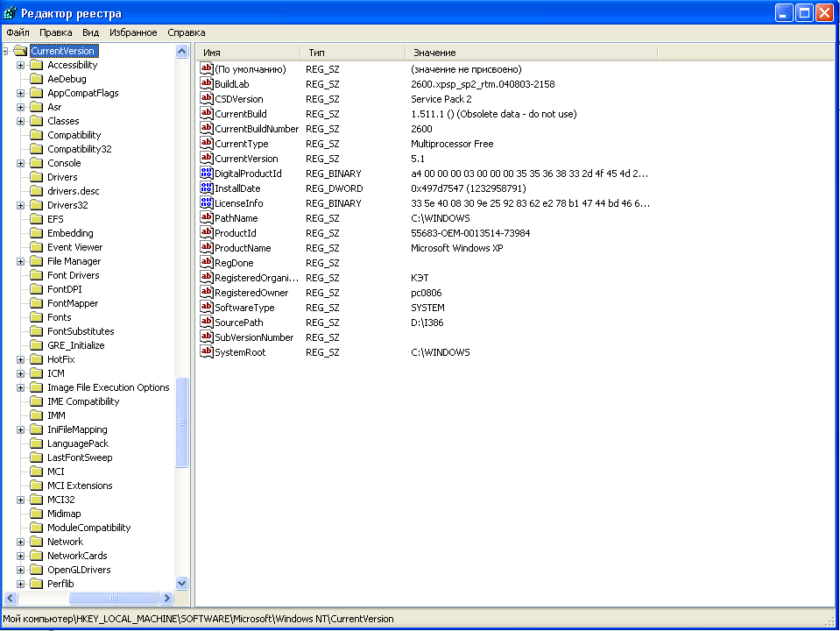Image resolution: width=840 pixels, height=631 pixels.
Task: Click the CSDVersion string value icon
Action: click(x=206, y=98)
